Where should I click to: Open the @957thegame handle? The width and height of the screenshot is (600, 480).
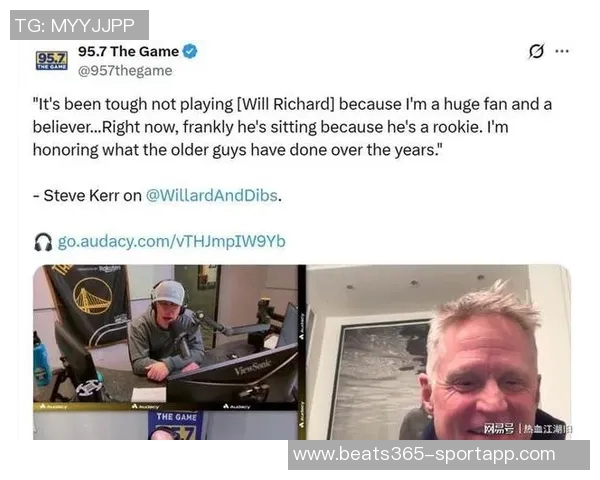coord(125,71)
